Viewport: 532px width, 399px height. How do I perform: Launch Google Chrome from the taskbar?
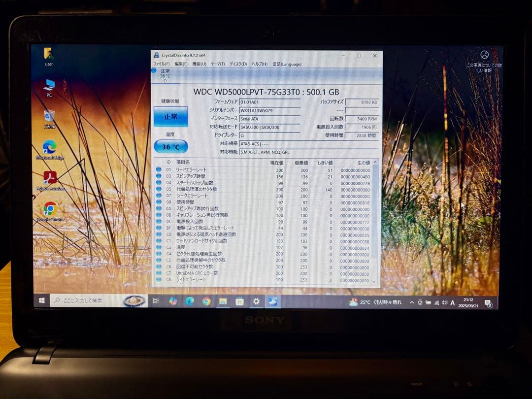(x=206, y=301)
